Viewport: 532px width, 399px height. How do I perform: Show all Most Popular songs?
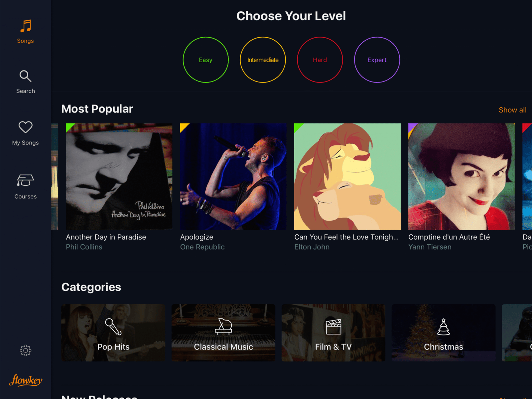[512, 110]
